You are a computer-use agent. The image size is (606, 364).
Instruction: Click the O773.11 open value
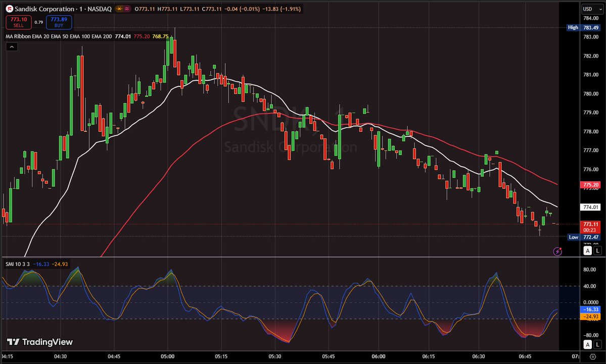[x=144, y=9]
